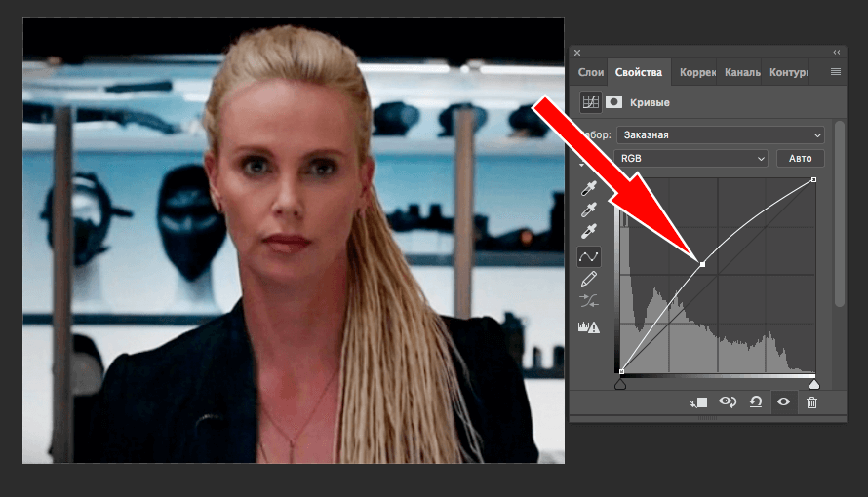Open the RGB channel dropdown
Screen dimensions: 868x497
pyautogui.click(x=690, y=158)
